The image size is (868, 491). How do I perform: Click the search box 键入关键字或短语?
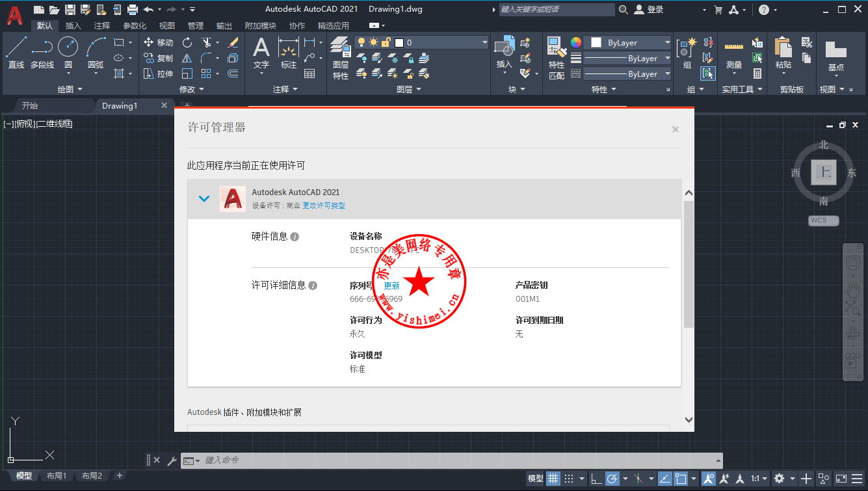click(556, 10)
